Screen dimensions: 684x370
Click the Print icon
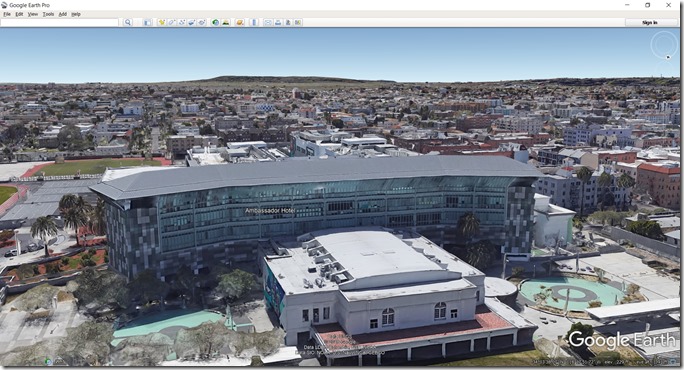[278, 22]
